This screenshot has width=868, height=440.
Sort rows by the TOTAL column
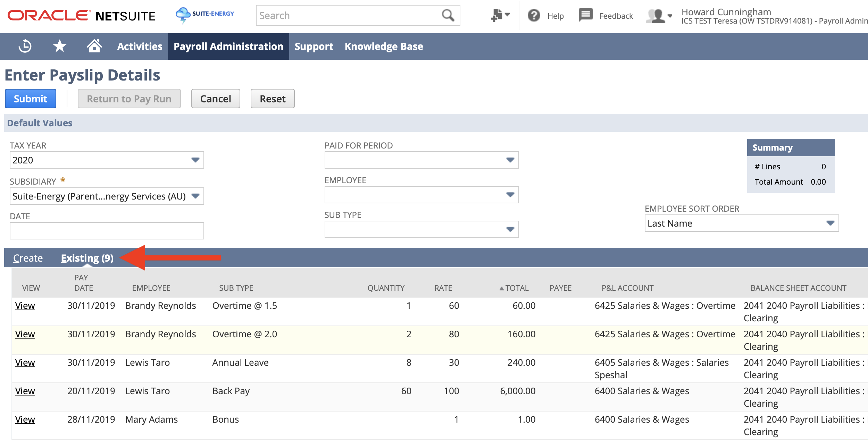pyautogui.click(x=517, y=288)
